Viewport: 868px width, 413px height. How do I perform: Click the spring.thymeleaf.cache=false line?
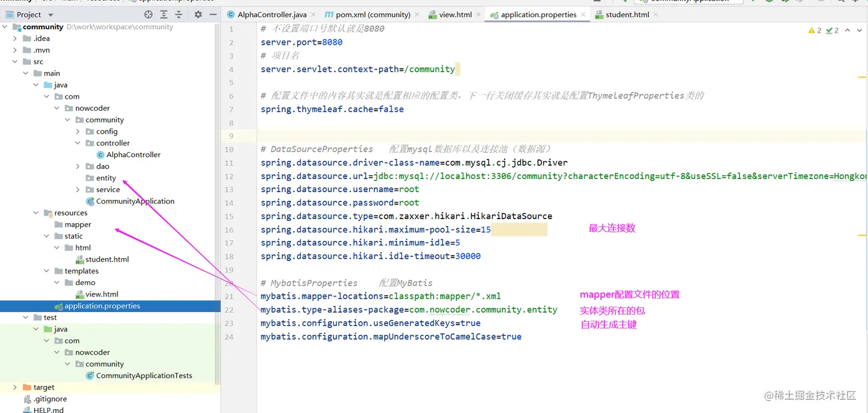pos(332,109)
